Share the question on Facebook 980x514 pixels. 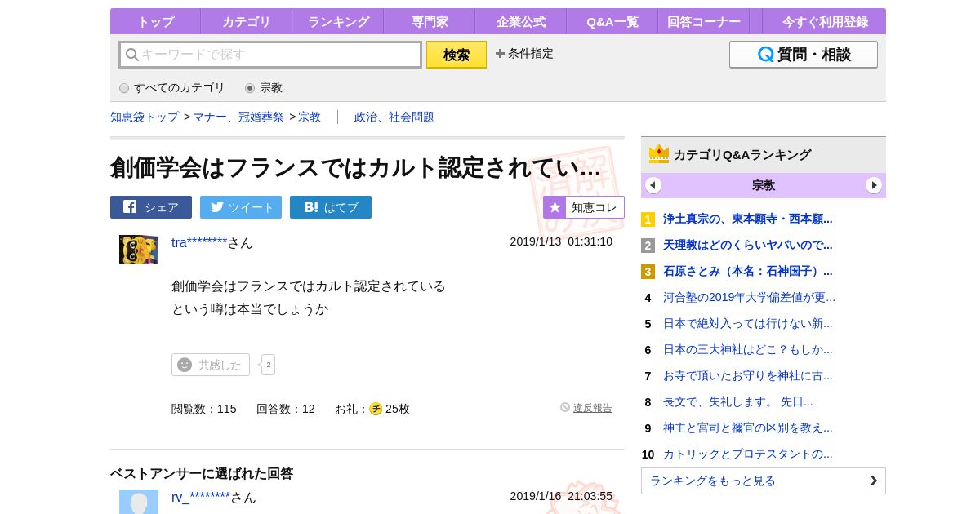click(151, 207)
